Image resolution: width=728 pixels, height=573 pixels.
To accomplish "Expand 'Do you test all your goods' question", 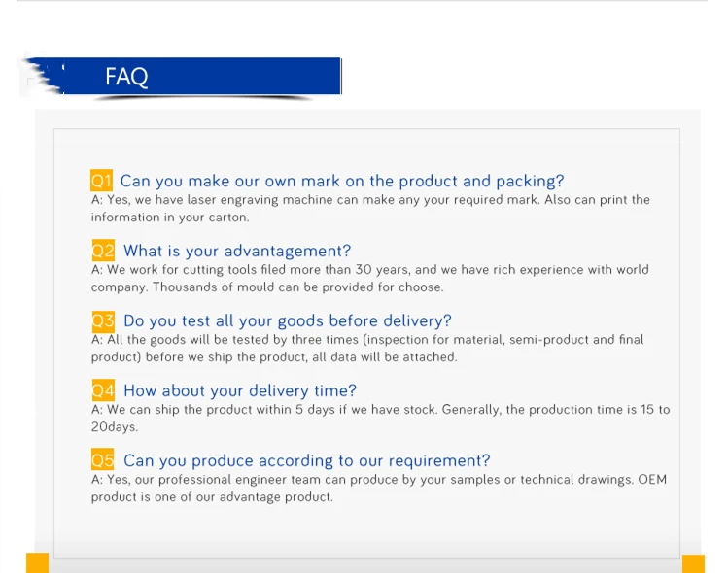I will coord(287,320).
